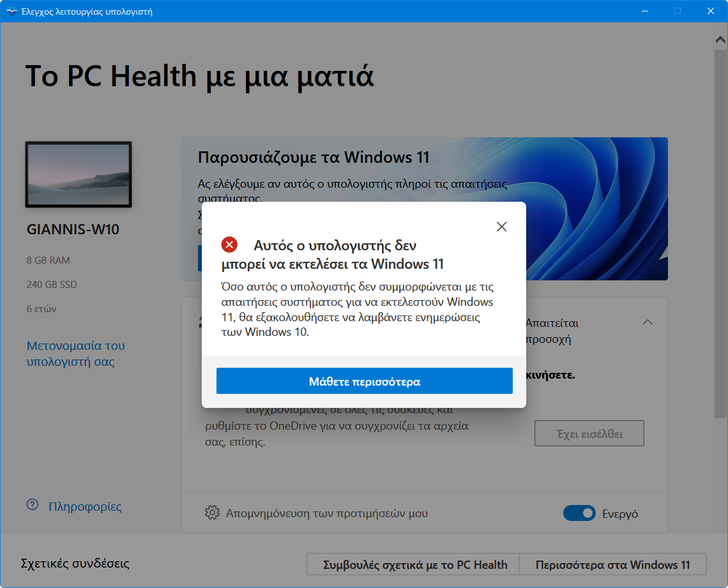Screen dimensions: 728x588
Task: Toggle the Ενεργό preferences switch
Action: (579, 513)
